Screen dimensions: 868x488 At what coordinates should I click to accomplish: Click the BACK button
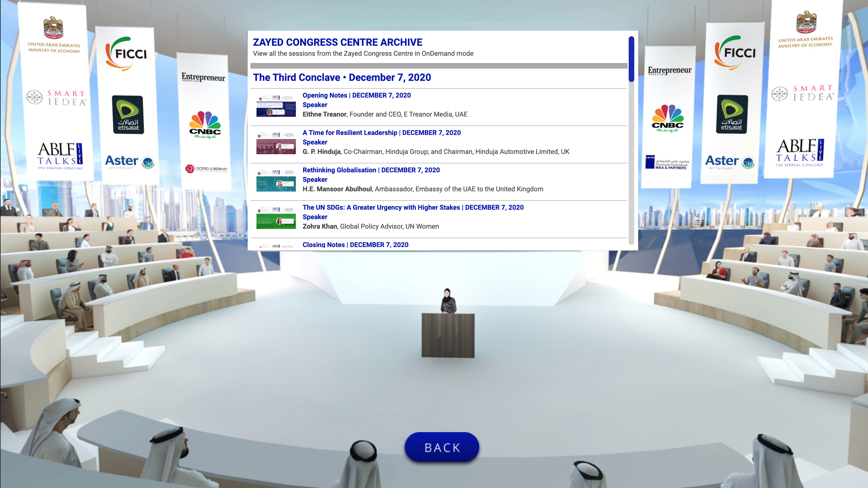click(442, 447)
